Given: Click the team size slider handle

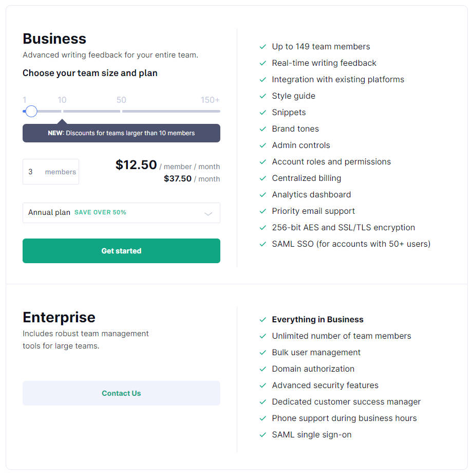Looking at the screenshot, I should click(31, 111).
